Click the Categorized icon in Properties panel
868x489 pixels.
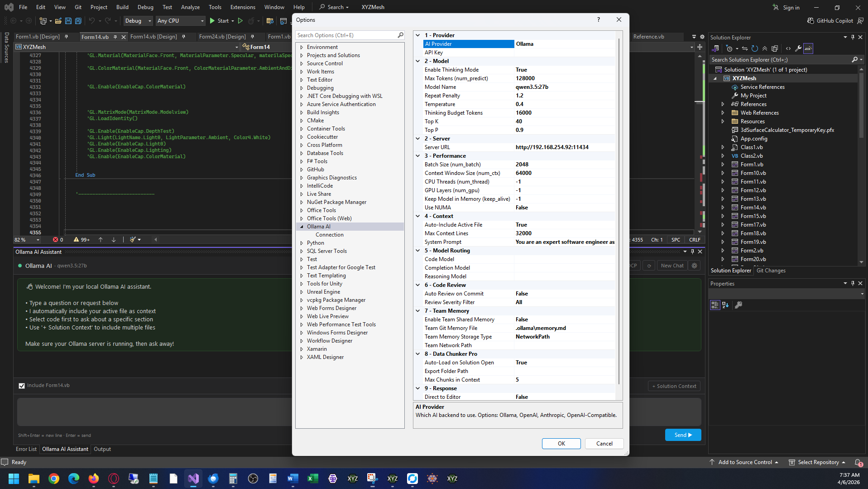[715, 305]
